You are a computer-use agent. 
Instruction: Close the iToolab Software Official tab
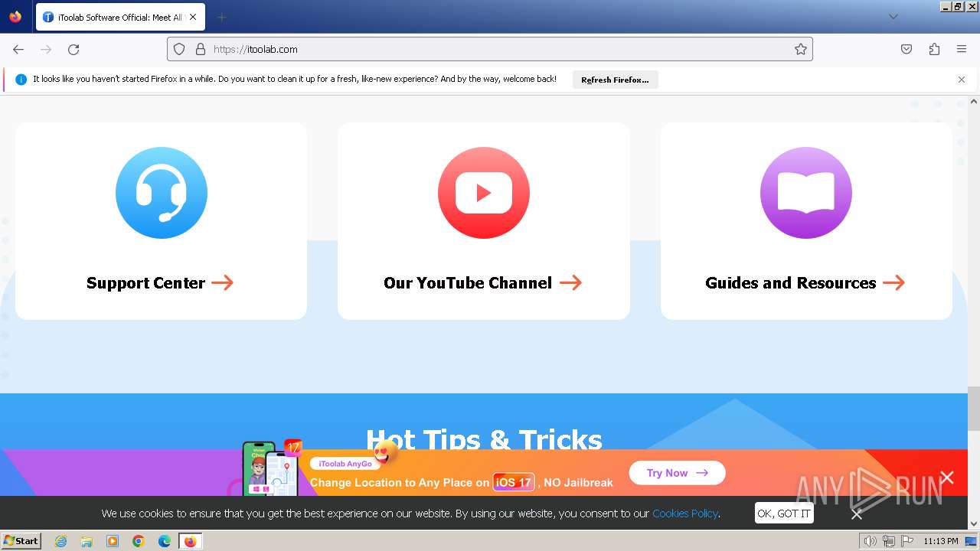click(192, 17)
